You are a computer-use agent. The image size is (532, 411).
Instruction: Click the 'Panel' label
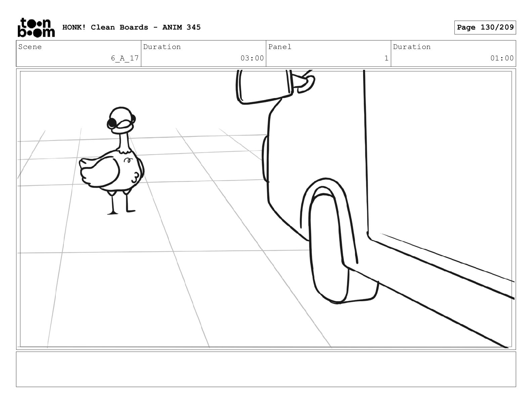pos(279,47)
